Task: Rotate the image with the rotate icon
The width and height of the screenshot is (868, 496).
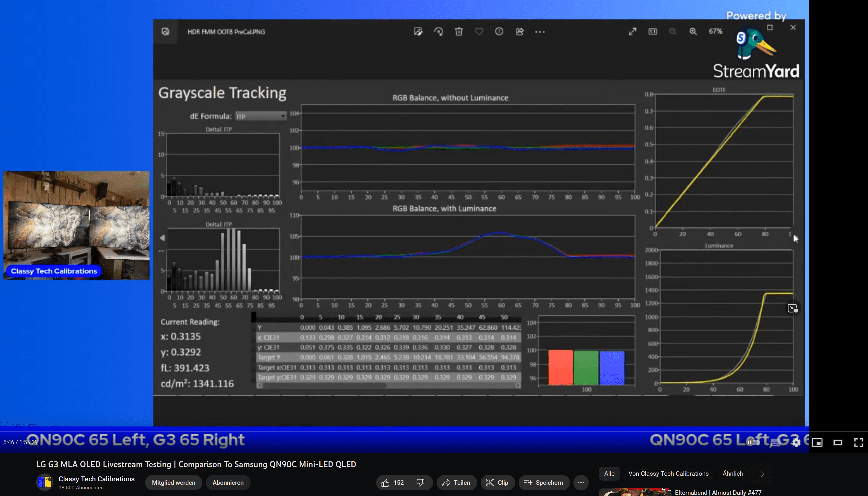Action: tap(439, 32)
